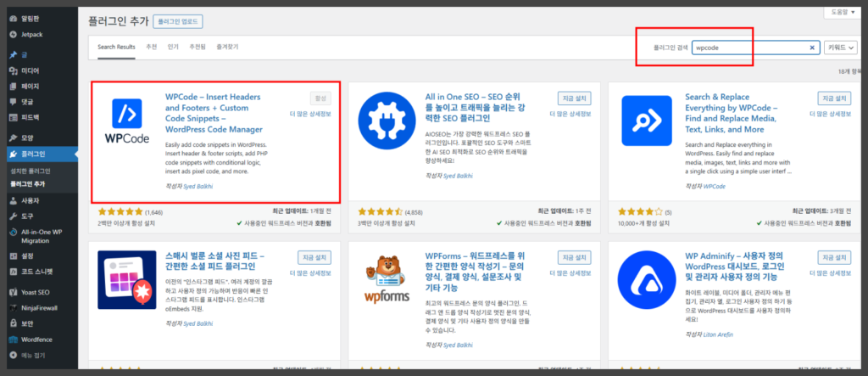Open the 키워드 search type dropdown
The image size is (868, 376).
840,48
